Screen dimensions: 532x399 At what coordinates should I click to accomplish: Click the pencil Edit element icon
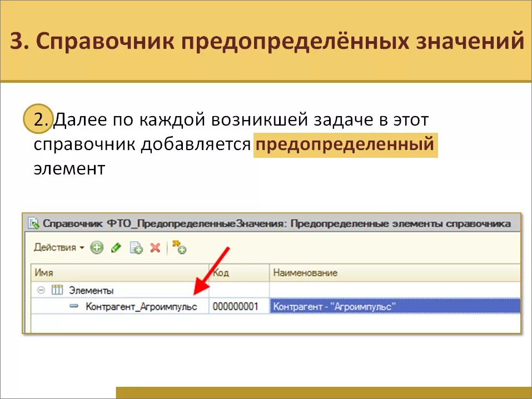click(116, 248)
